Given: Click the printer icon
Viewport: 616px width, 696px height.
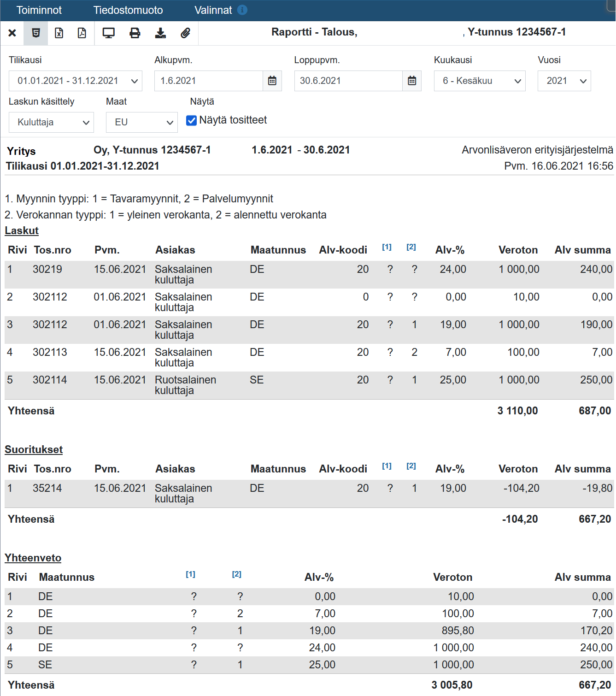Looking at the screenshot, I should click(135, 33).
